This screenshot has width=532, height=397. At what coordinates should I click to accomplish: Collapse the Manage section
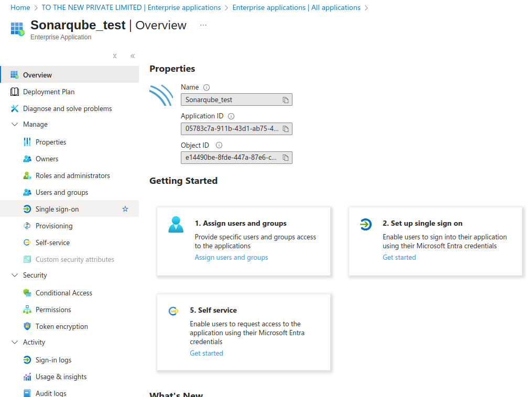click(15, 125)
